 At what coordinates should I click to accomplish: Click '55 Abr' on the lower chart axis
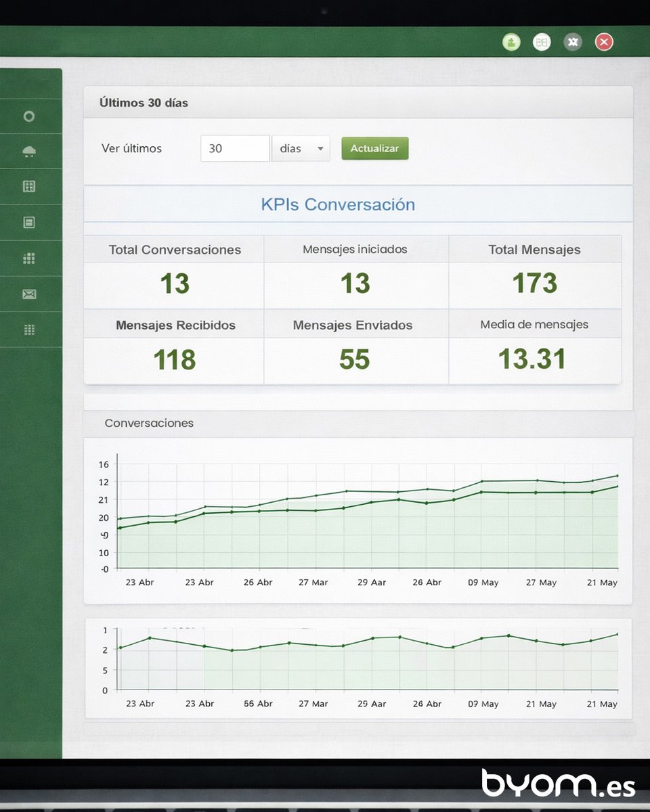coord(258,704)
